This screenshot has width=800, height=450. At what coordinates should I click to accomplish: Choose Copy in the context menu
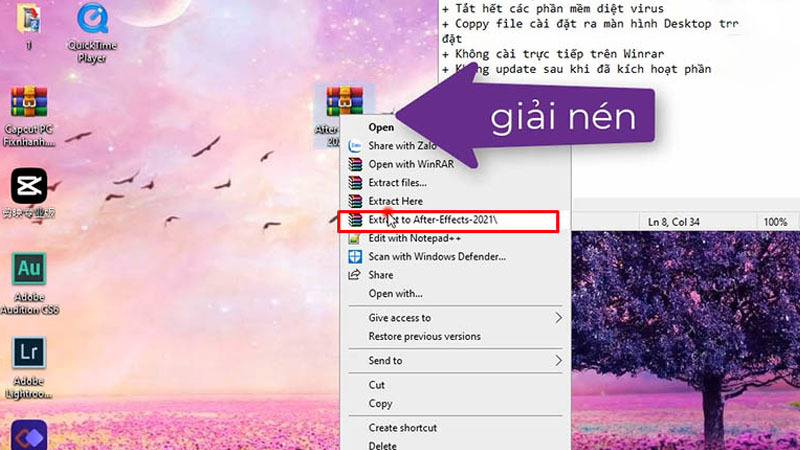click(x=380, y=404)
